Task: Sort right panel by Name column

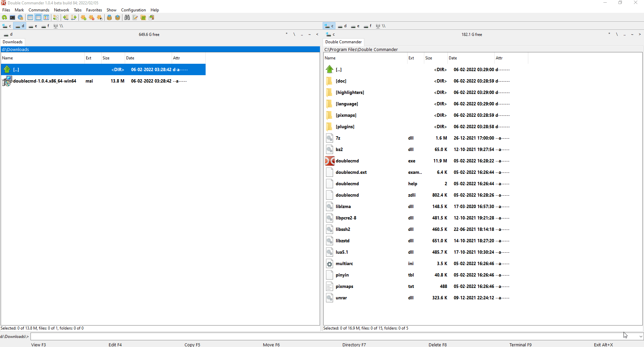Action: tap(365, 58)
